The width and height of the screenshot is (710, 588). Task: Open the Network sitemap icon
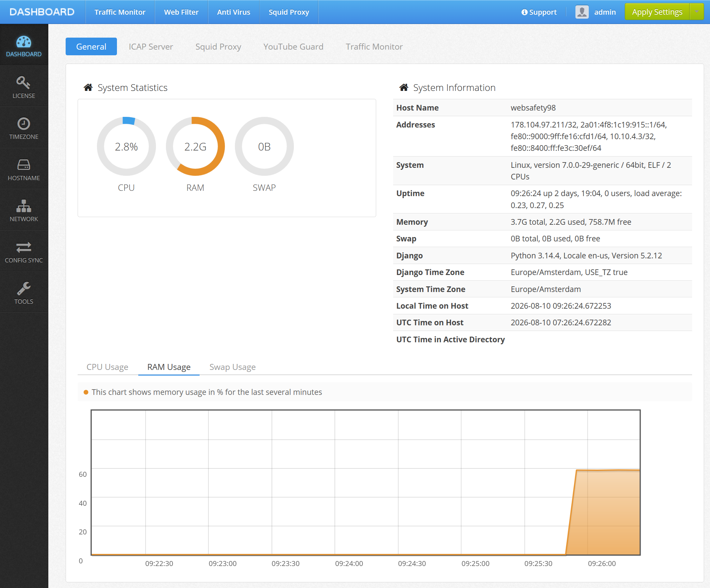(24, 206)
